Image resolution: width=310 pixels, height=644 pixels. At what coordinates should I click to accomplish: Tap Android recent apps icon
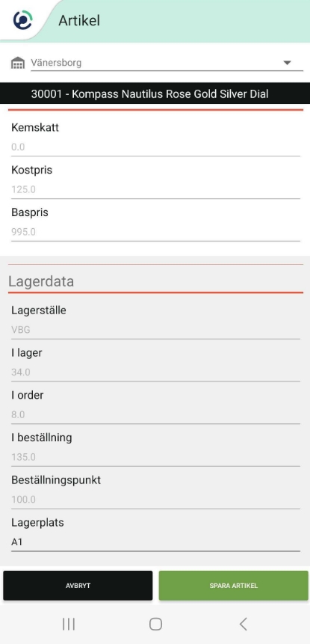[x=69, y=624]
